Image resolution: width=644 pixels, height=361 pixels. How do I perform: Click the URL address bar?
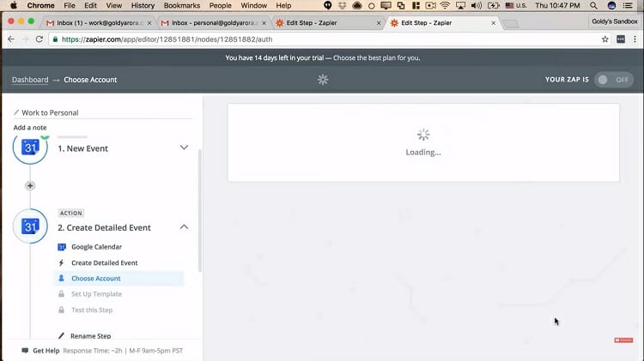329,39
